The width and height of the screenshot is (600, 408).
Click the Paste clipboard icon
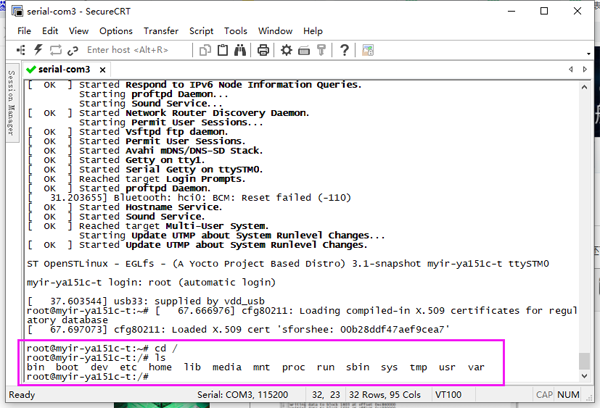(x=223, y=50)
